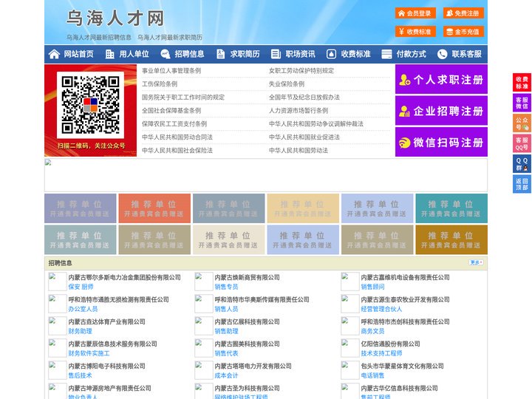Click the resume icon beside 求职简历

(220, 54)
